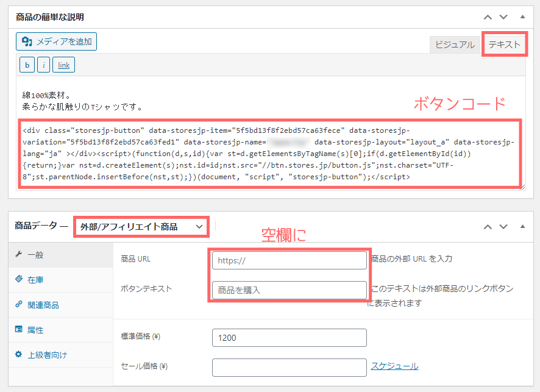Screen dimensions: 540x392
Task: Click the tag icon beside 在庫
Action: coord(19,279)
